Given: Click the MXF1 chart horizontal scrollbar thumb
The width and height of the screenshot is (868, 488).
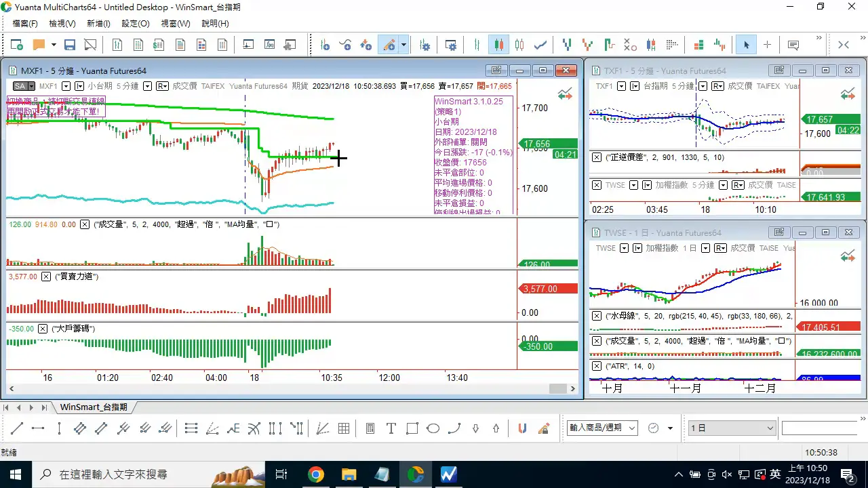Looking at the screenshot, I should pyautogui.click(x=557, y=388).
